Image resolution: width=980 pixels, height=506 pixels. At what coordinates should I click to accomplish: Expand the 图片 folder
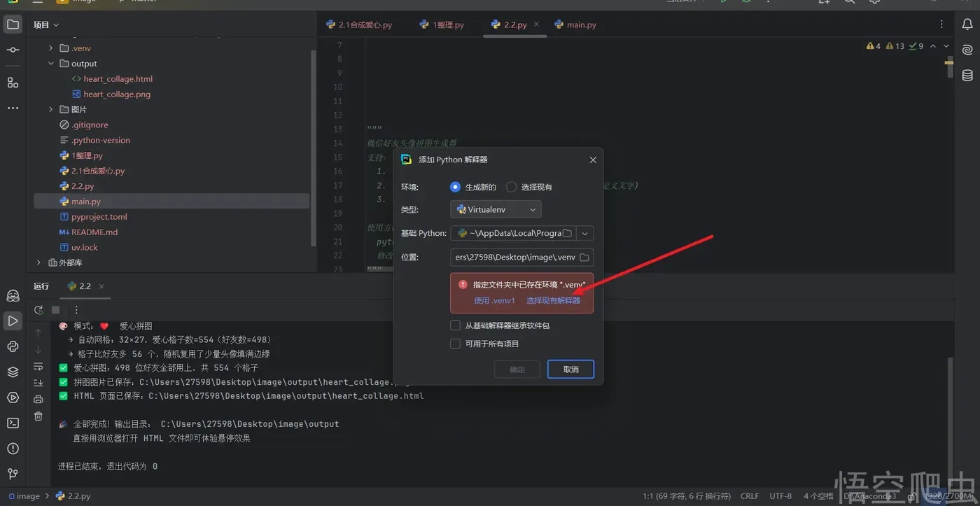point(50,110)
